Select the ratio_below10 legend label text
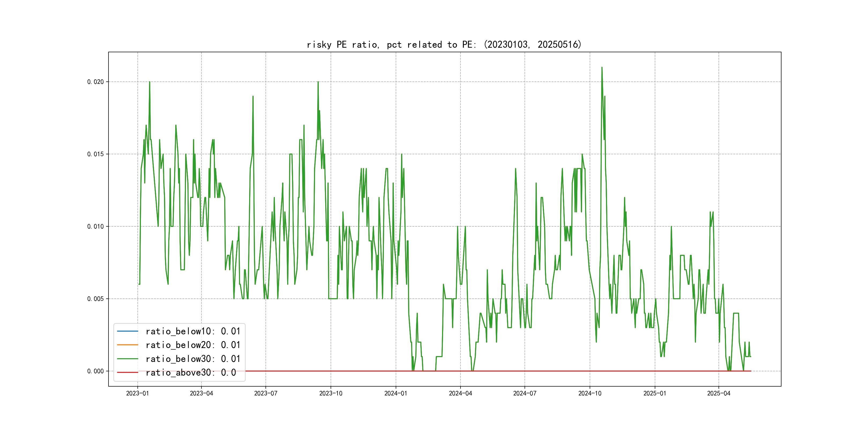Screen dimensions: 868x434 click(x=193, y=331)
